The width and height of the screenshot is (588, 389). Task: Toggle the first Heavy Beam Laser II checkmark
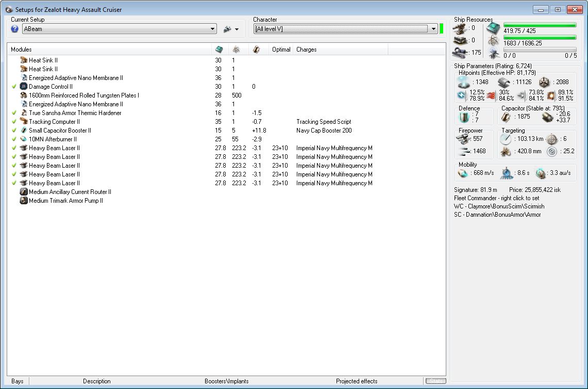pyautogui.click(x=14, y=148)
